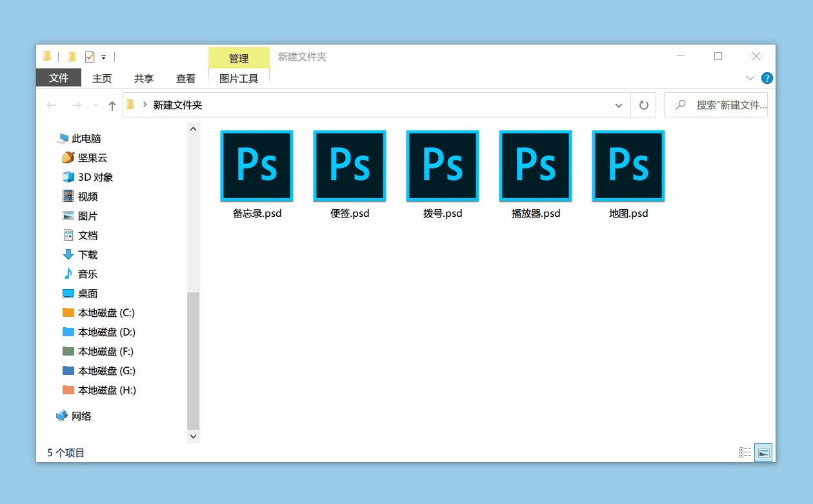Open the 文件 menu tab
The height and width of the screenshot is (504, 813).
tap(58, 78)
